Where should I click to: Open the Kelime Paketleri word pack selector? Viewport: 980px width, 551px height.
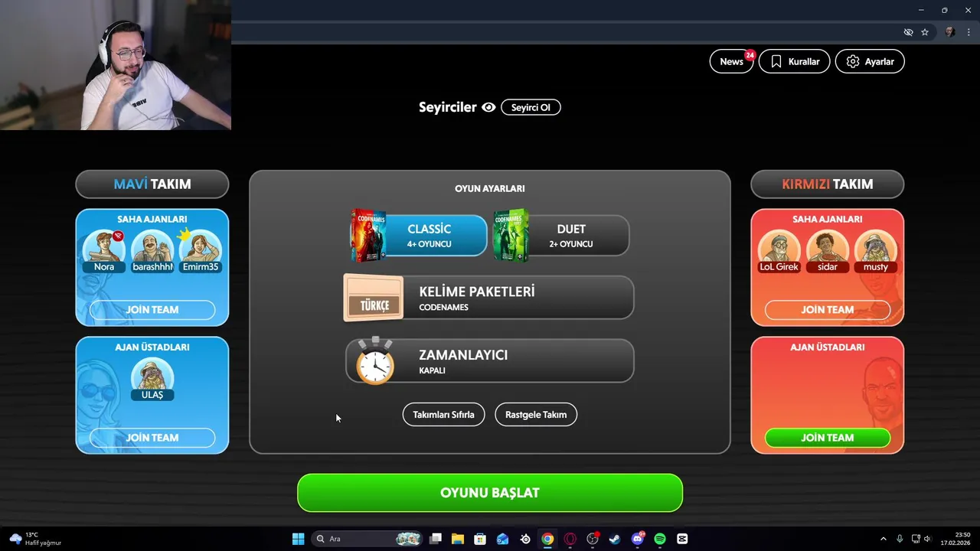[489, 298]
